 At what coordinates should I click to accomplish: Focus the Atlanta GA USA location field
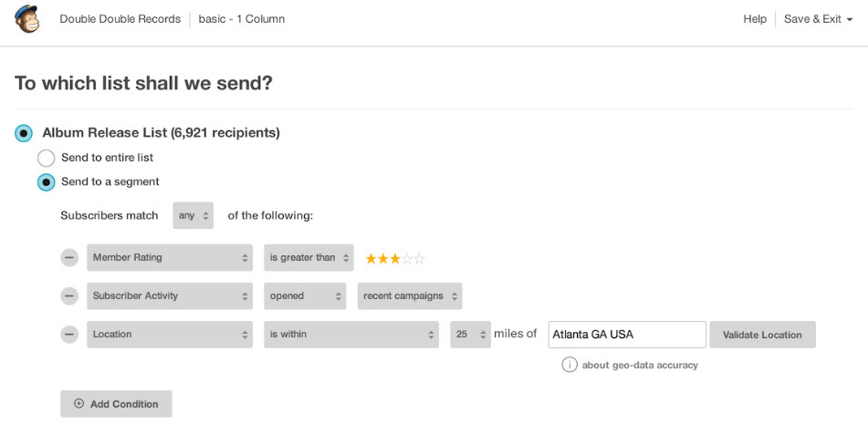point(627,335)
